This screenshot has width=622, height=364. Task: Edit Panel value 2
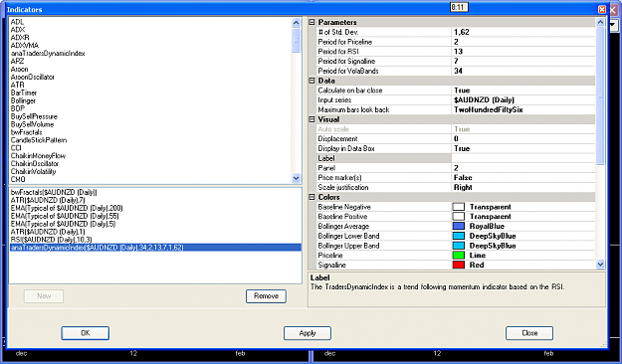click(523, 168)
